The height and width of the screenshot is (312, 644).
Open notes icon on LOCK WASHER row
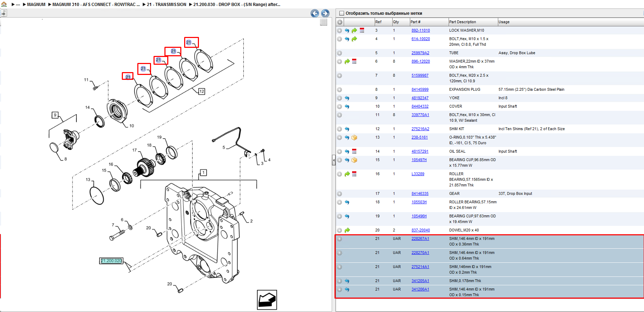pos(362,31)
